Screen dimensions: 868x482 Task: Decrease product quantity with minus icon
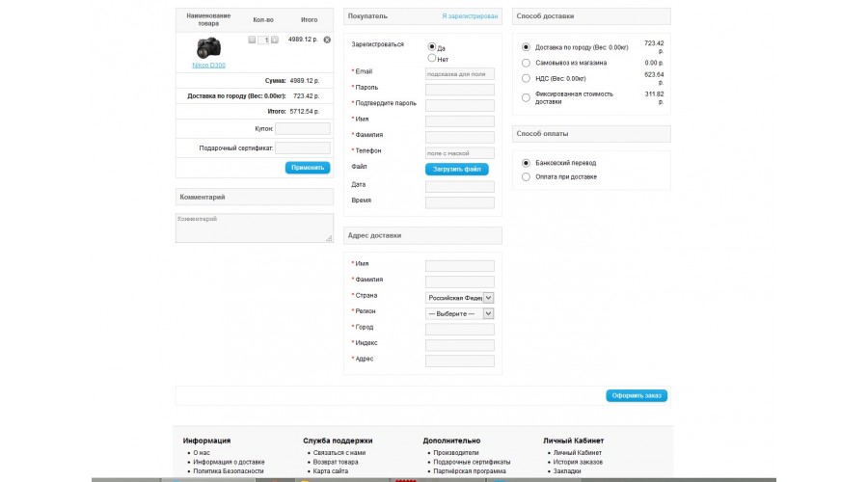click(x=252, y=40)
